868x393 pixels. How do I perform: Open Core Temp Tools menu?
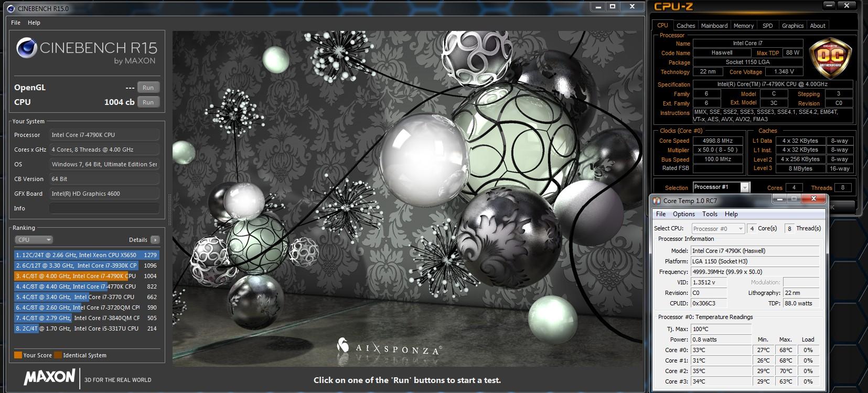[x=710, y=214]
